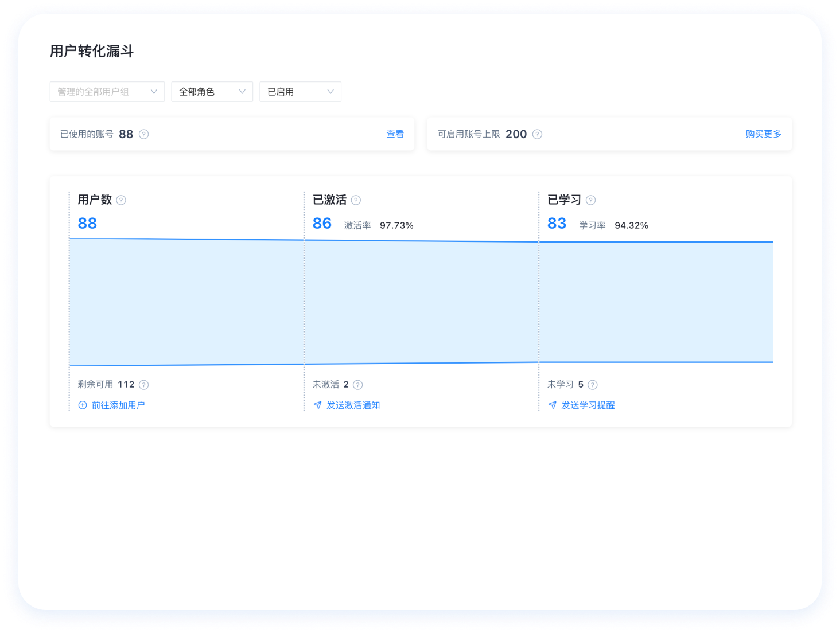This screenshot has height=633, width=840.
Task: Open help icon beside 未学习 5
Action: pos(593,385)
